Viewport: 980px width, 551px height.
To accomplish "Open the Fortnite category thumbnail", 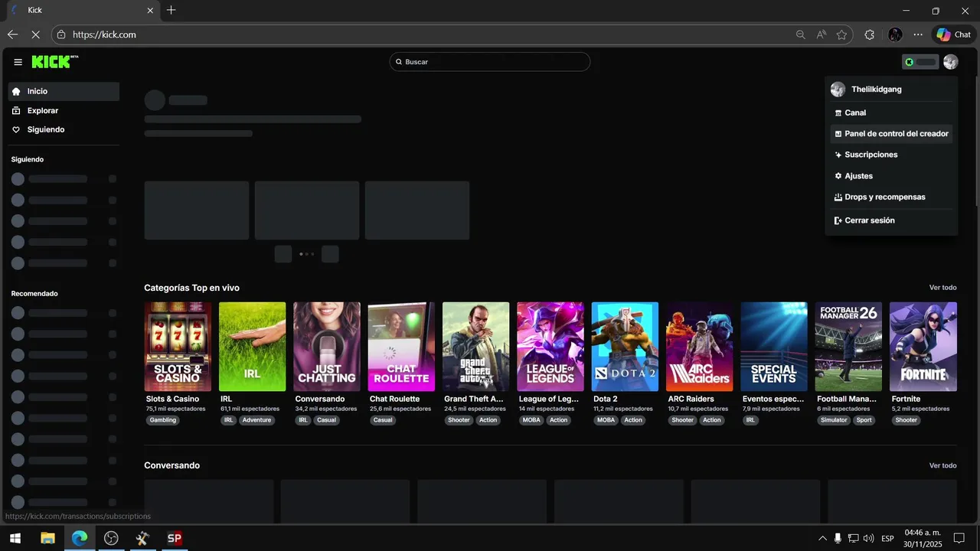I will [923, 347].
